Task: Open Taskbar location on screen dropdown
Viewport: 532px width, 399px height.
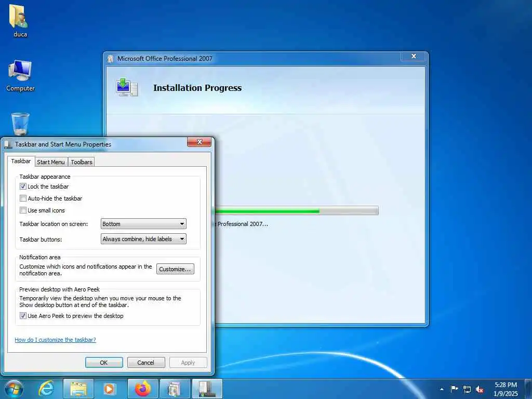Action: (x=143, y=224)
